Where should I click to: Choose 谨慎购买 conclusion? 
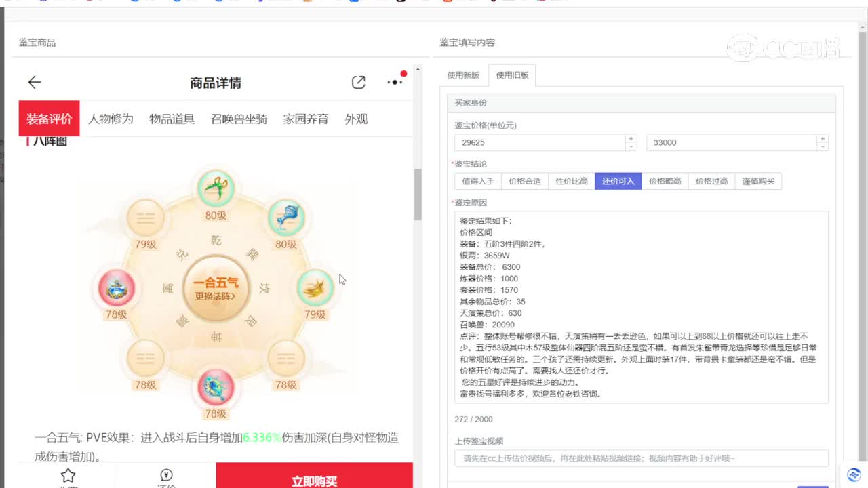(x=758, y=181)
